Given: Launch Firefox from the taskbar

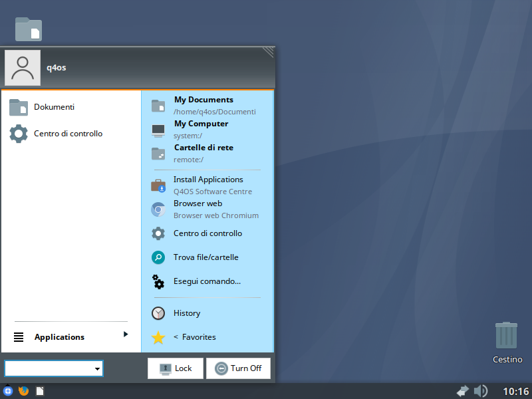Looking at the screenshot, I should coord(23,391).
